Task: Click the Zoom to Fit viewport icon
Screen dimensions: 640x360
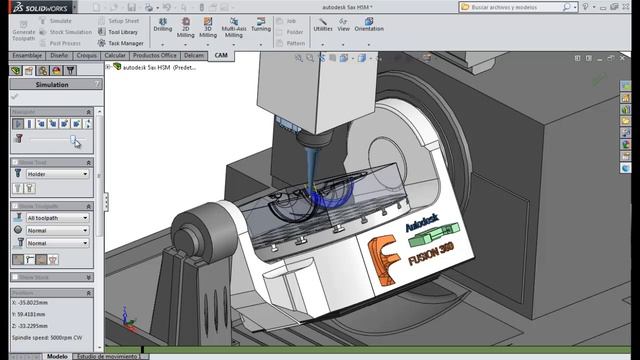Action: [x=298, y=58]
